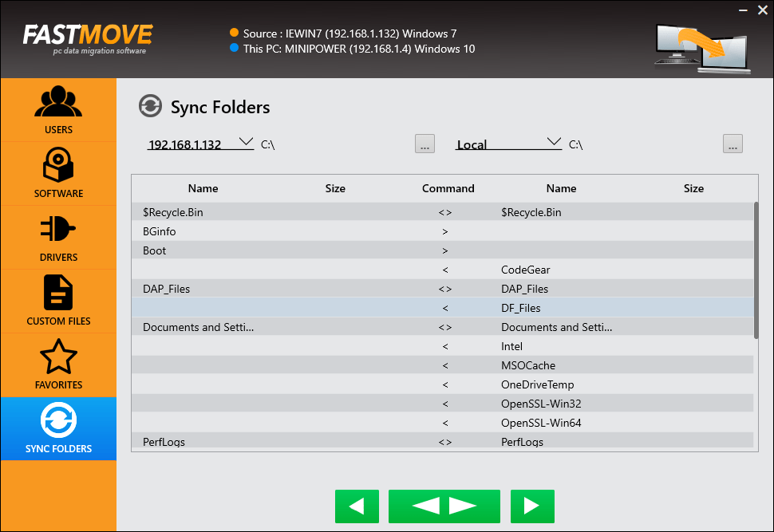Select the DF_Files folder
Screen dimensions: 774x532
click(521, 309)
